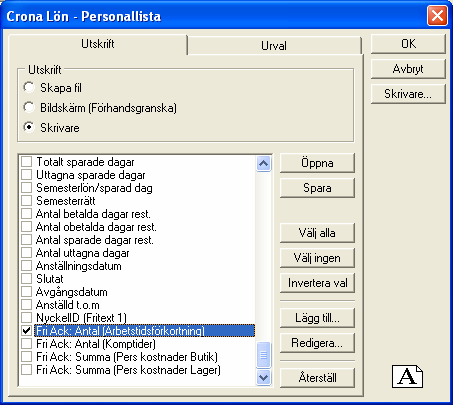453x405 pixels.
Task: Click the list scrollbar up arrow
Action: (264, 163)
